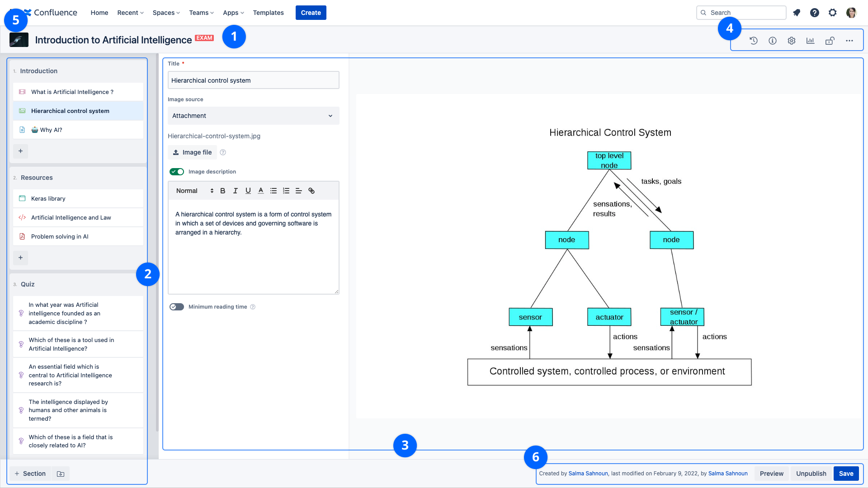Expand the Apps menu
The height and width of the screenshot is (488, 868).
pyautogui.click(x=233, y=13)
